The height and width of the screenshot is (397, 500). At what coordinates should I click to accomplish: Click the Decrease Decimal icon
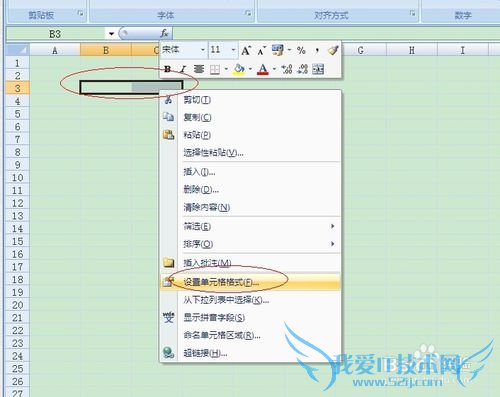click(x=302, y=69)
